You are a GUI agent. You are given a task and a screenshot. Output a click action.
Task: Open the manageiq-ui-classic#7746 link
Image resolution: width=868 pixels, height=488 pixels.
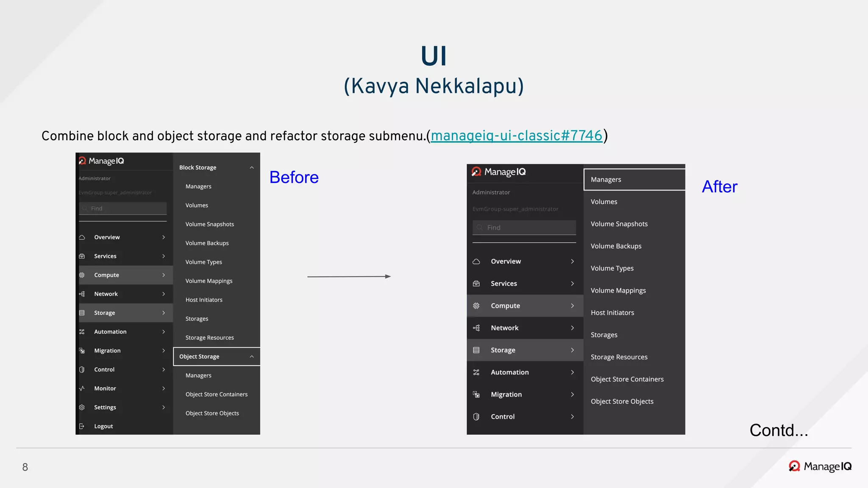tap(516, 136)
